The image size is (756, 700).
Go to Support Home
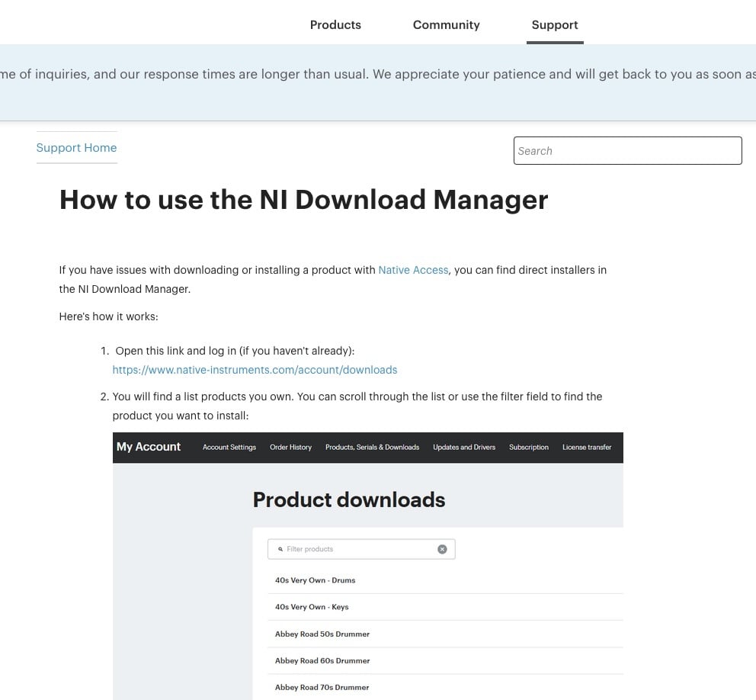pyautogui.click(x=77, y=148)
